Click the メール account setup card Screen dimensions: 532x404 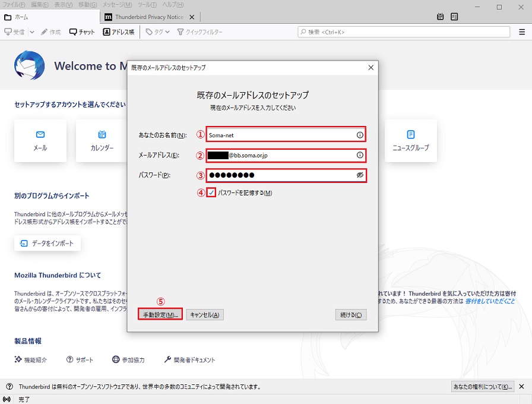(40, 141)
